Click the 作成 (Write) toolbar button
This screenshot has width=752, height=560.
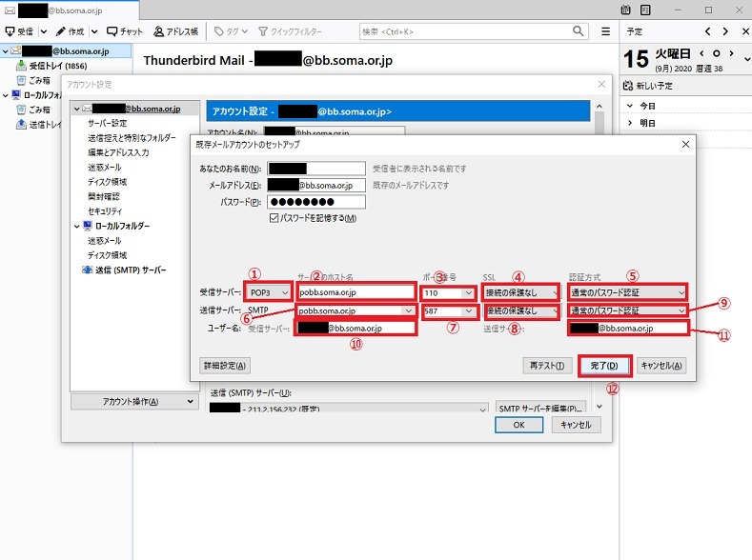[x=70, y=31]
